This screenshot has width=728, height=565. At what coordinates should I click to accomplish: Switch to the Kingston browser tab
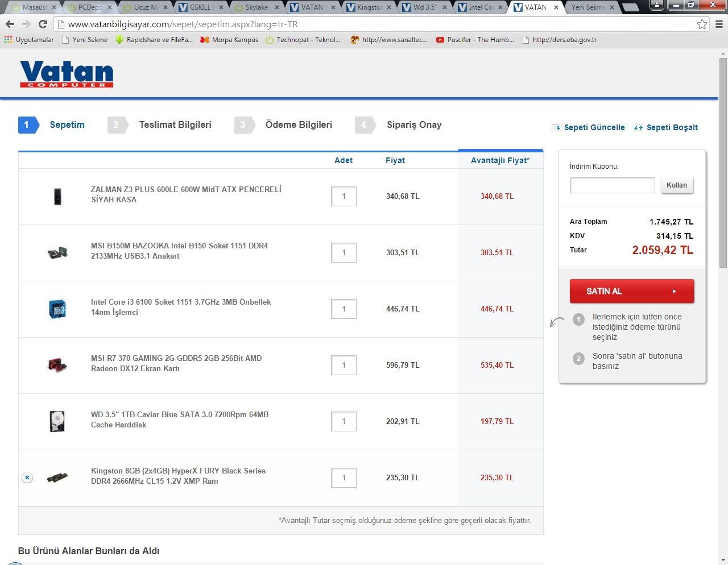(368, 7)
